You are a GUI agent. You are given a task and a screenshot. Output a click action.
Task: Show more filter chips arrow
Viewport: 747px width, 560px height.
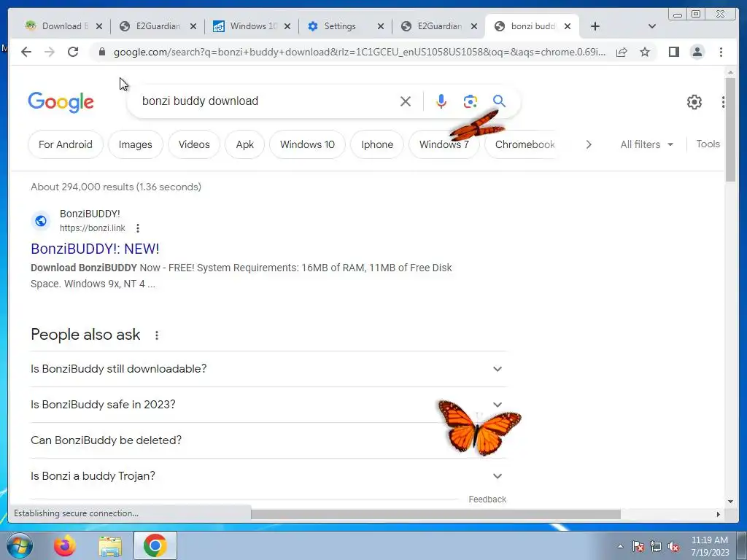click(x=589, y=144)
